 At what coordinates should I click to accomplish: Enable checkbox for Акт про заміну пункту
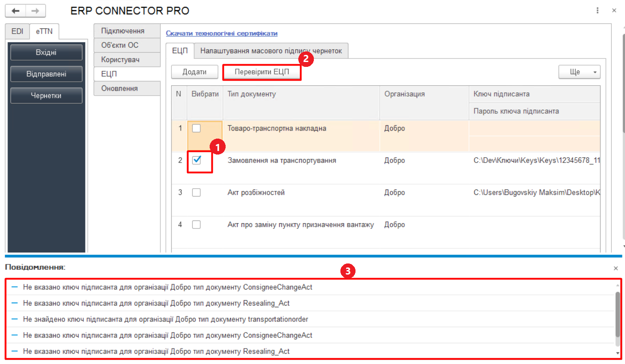coord(196,225)
